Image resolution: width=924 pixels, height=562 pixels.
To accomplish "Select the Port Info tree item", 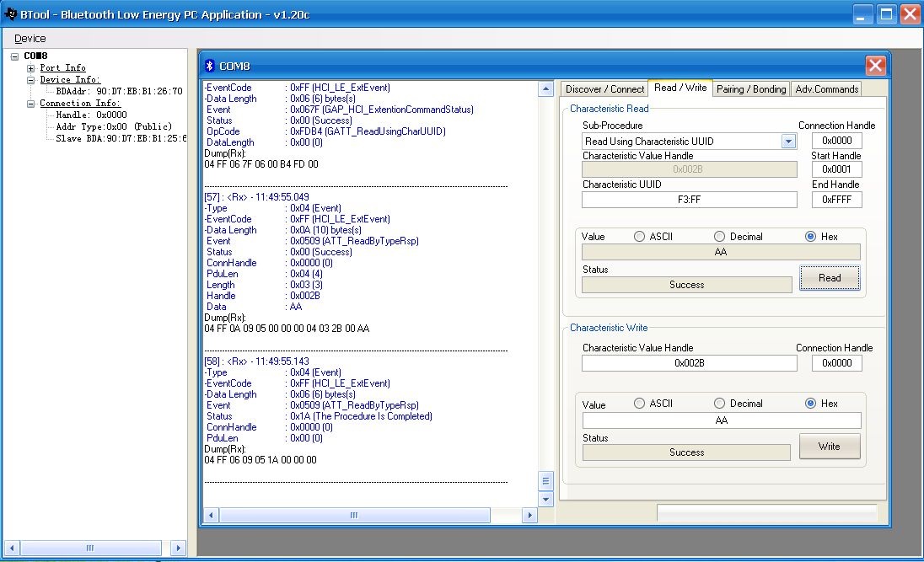I will pos(62,68).
